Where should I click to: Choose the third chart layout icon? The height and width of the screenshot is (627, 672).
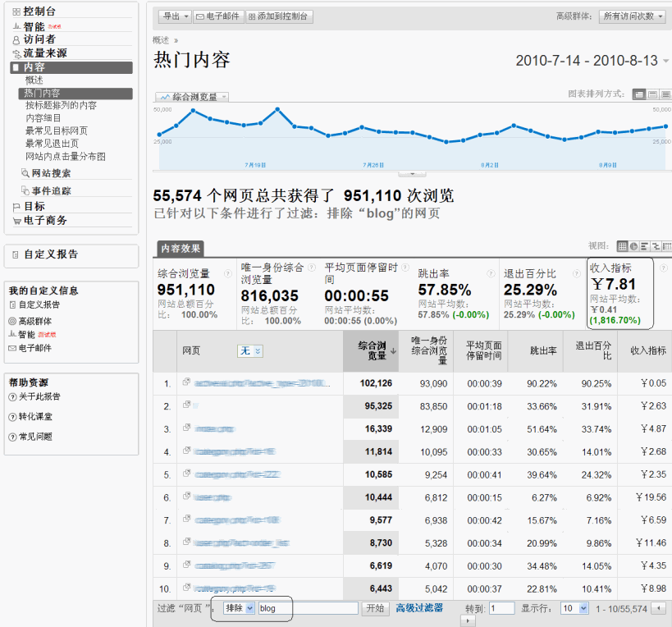tap(665, 94)
